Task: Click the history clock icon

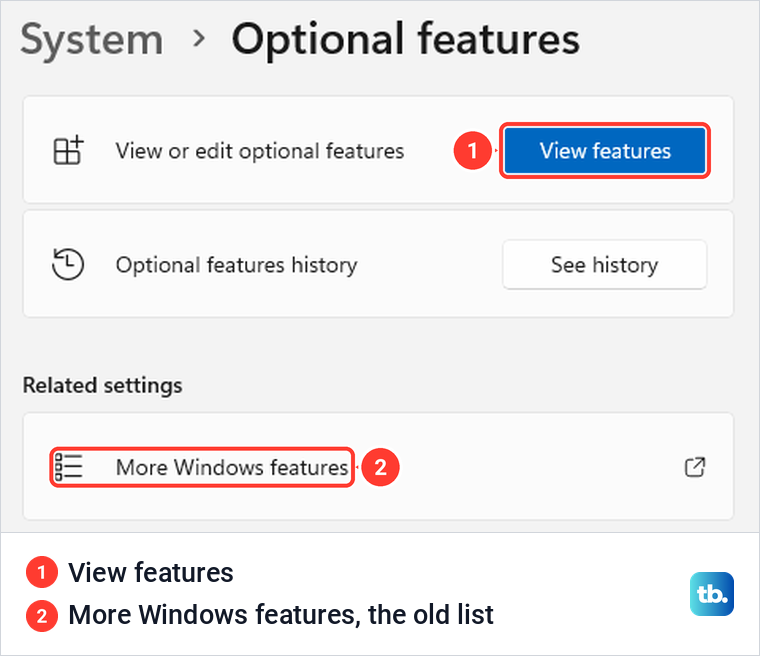Action: 68,264
